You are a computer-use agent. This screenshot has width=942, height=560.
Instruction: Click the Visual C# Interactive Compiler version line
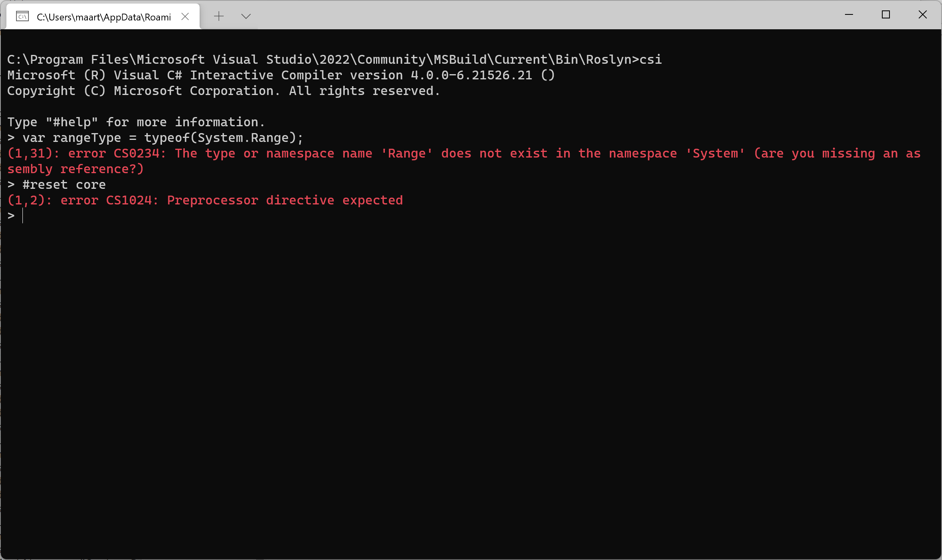pos(281,75)
